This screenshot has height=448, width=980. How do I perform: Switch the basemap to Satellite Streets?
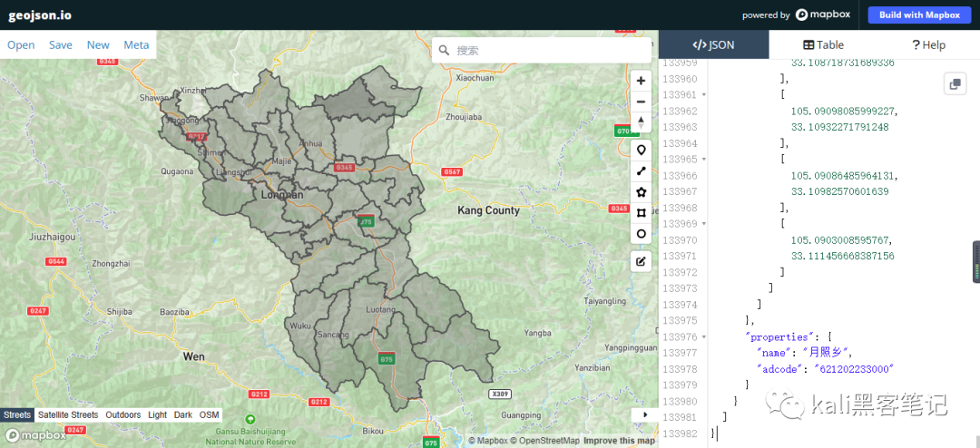pyautogui.click(x=67, y=414)
